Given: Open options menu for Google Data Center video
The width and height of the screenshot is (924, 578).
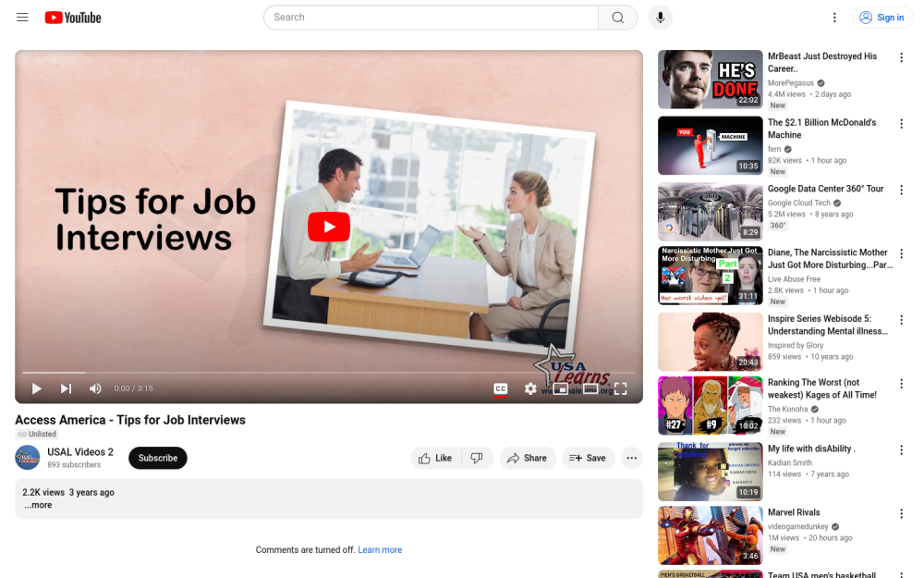Looking at the screenshot, I should [901, 190].
